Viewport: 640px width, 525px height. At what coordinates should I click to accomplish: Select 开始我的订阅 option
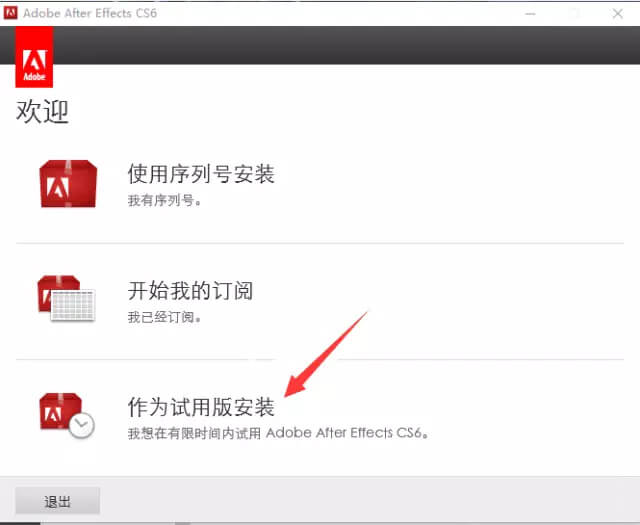190,291
